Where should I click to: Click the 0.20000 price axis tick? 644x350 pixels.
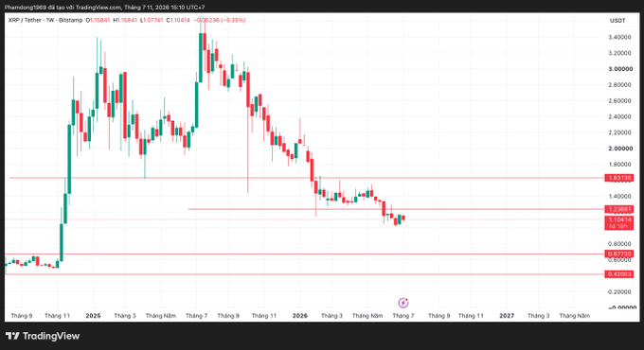coord(619,292)
